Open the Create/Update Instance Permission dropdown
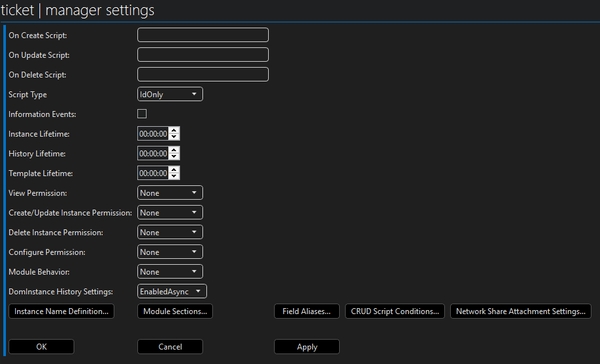The height and width of the screenshot is (364, 600). 170,213
